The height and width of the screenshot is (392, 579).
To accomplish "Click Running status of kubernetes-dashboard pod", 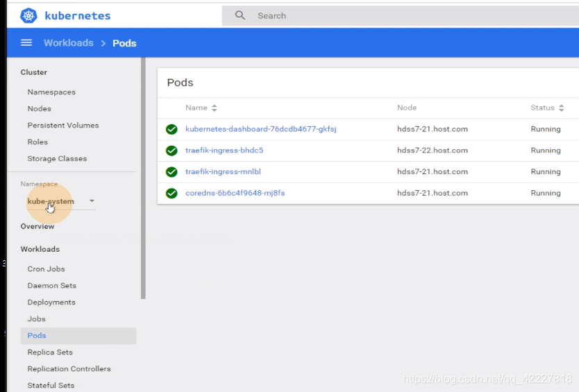I will pyautogui.click(x=546, y=129).
